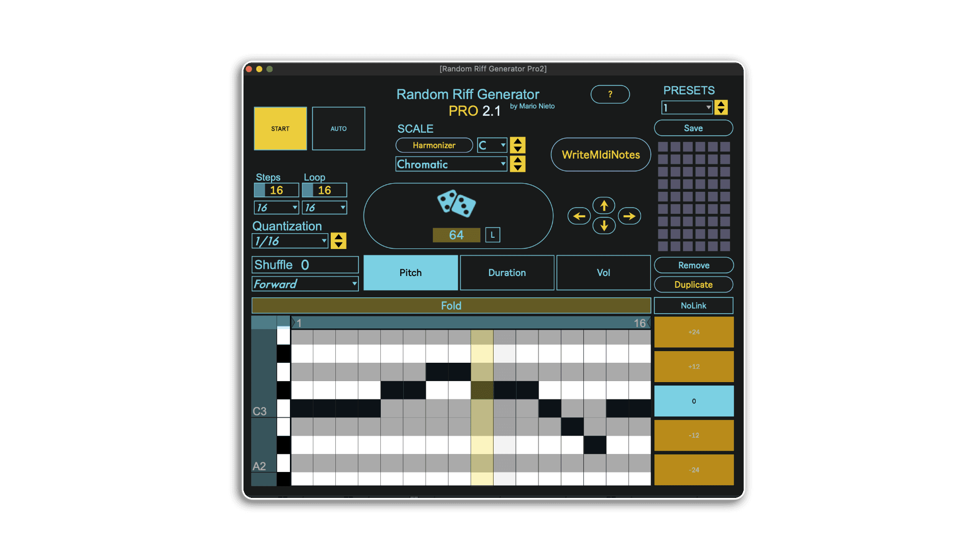Switch to the Vol tab

[603, 273]
